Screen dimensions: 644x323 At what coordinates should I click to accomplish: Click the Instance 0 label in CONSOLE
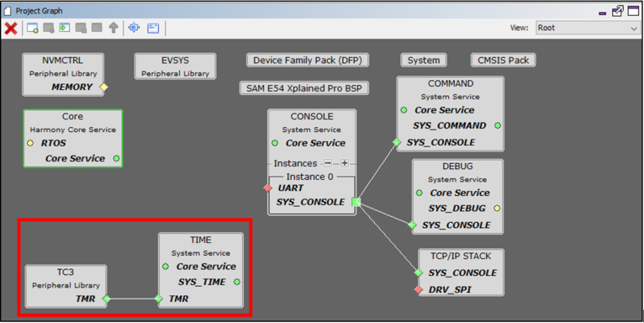[309, 177]
